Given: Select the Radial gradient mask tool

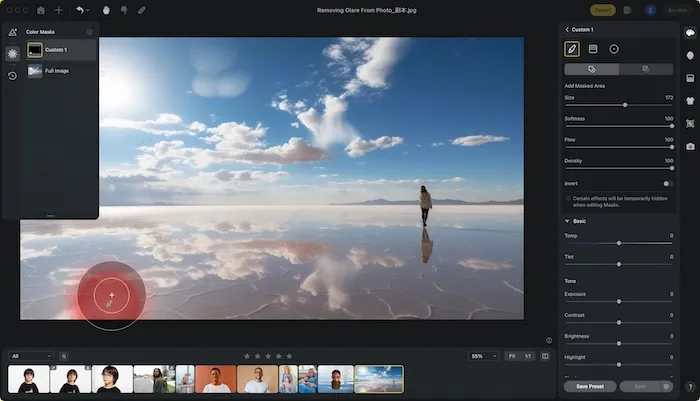Looking at the screenshot, I should [614, 49].
